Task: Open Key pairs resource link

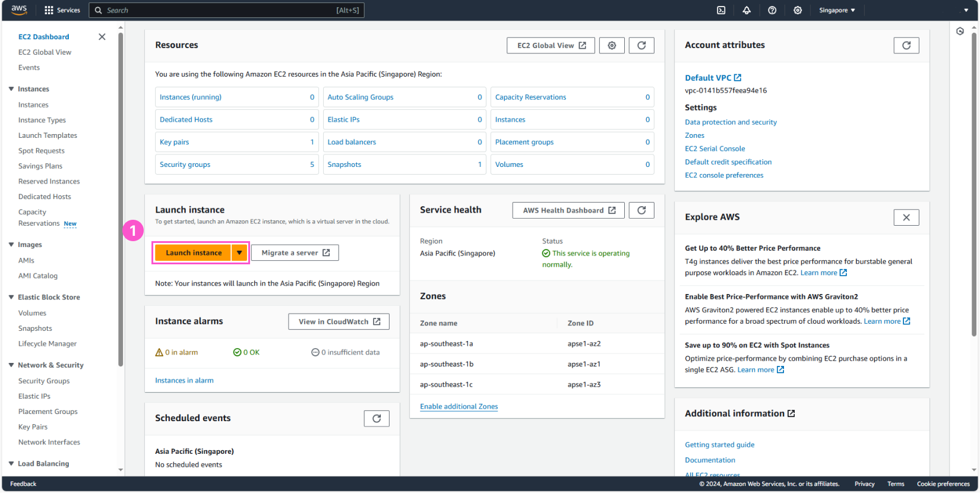Action: coord(174,143)
